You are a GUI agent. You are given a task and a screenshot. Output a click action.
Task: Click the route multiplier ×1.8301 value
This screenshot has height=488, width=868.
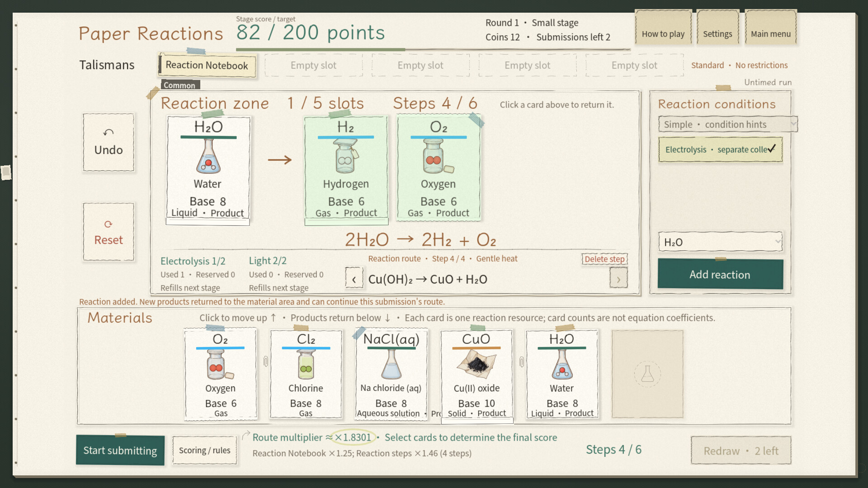click(x=353, y=437)
